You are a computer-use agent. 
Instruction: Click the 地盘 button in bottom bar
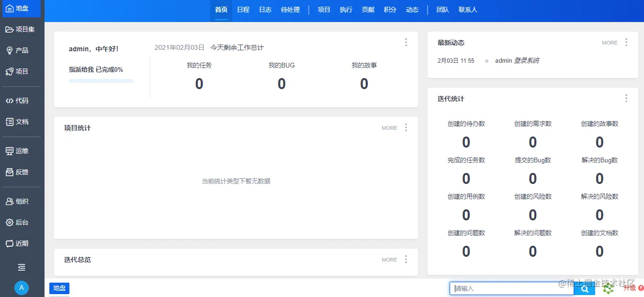(x=59, y=288)
